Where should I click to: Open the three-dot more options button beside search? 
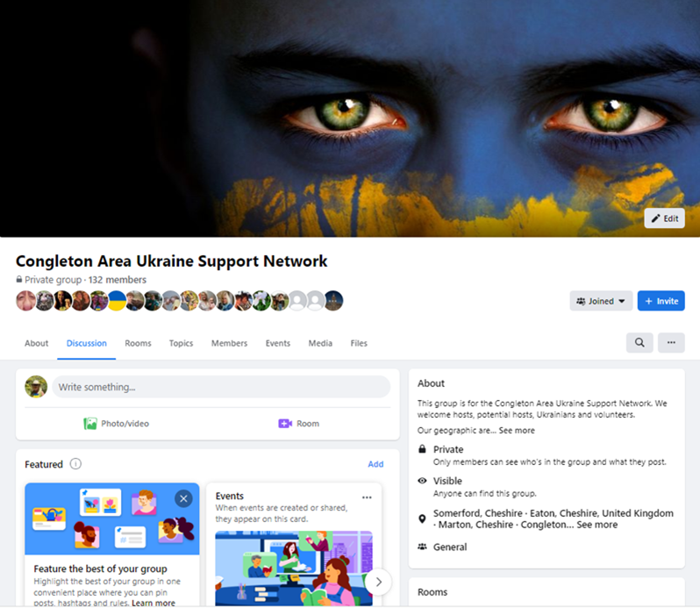click(671, 343)
